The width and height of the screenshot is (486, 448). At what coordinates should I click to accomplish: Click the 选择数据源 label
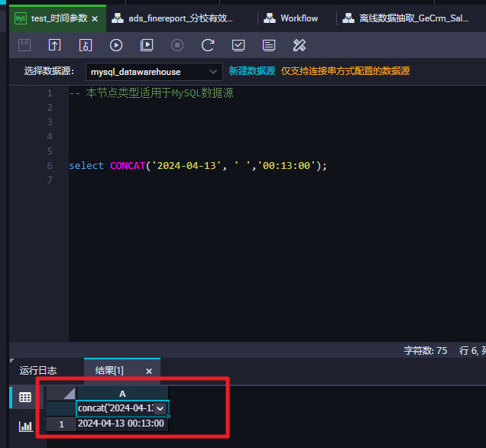[49, 71]
